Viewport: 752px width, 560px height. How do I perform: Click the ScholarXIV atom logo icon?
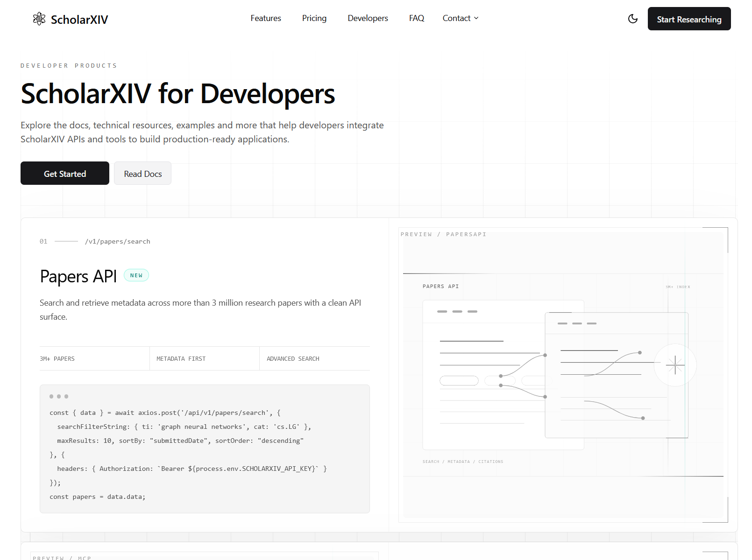click(39, 19)
